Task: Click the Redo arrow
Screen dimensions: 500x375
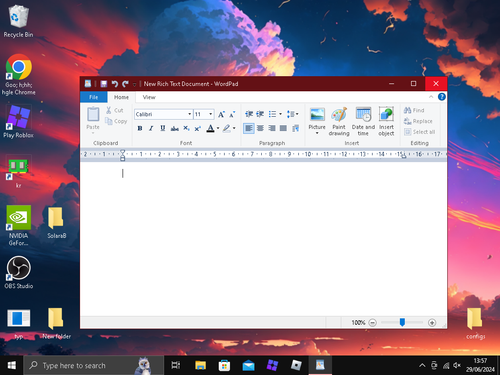Action: [x=125, y=84]
